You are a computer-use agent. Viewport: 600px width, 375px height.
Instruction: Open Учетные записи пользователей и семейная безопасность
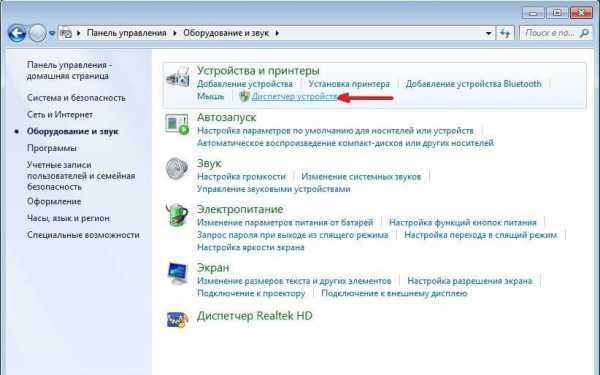81,176
